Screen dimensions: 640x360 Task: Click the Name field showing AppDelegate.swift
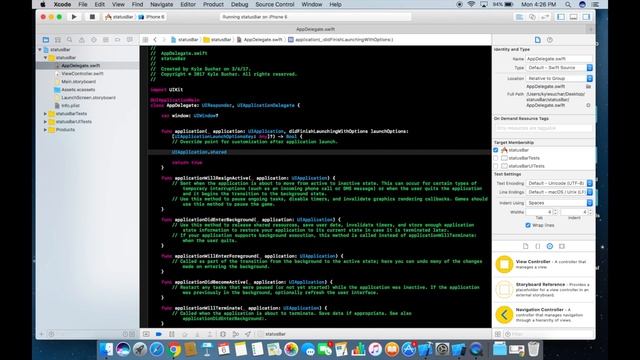(559, 59)
